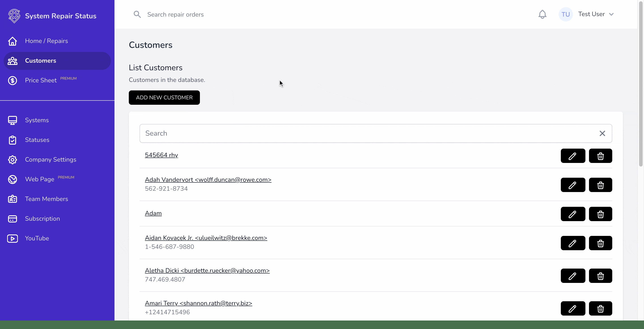The height and width of the screenshot is (329, 644).
Task: Delete Amari Terry with trash button
Action: pos(600,308)
